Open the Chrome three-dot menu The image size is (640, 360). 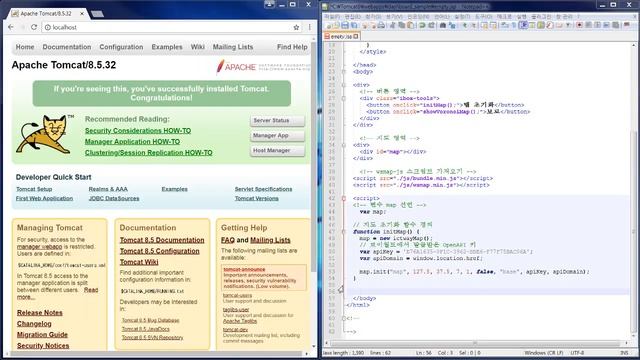pos(309,27)
